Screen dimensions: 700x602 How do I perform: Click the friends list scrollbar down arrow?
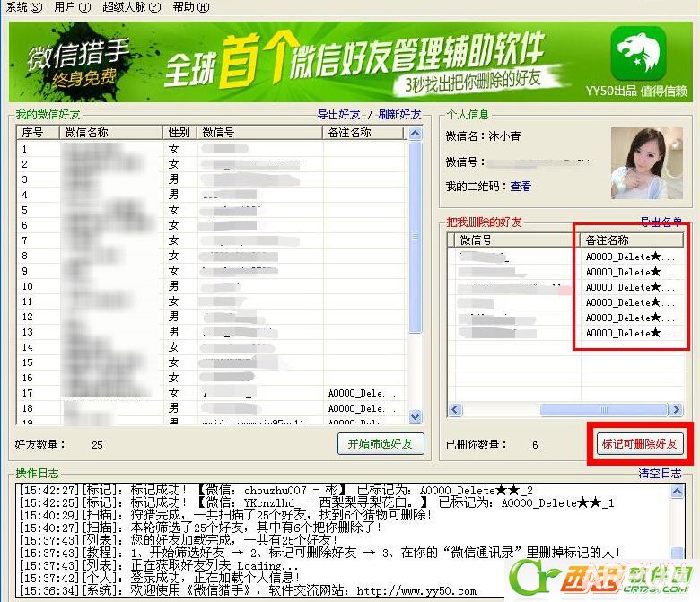point(415,416)
